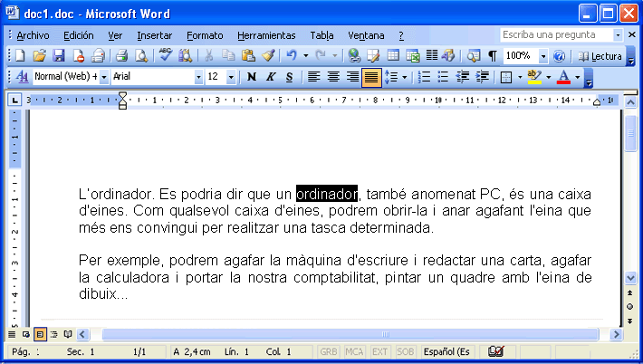Toggle justified alignment
Image resolution: width=643 pixels, height=364 pixels.
tap(371, 78)
